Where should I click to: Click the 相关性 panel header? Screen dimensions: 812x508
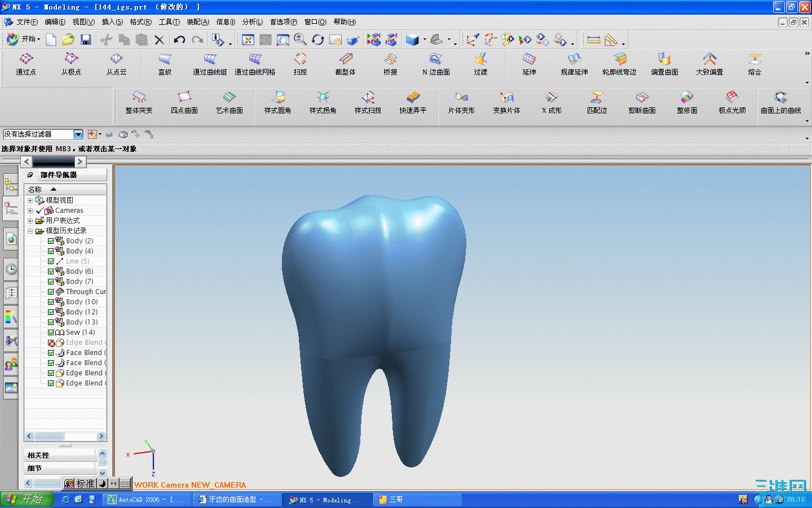[60, 455]
